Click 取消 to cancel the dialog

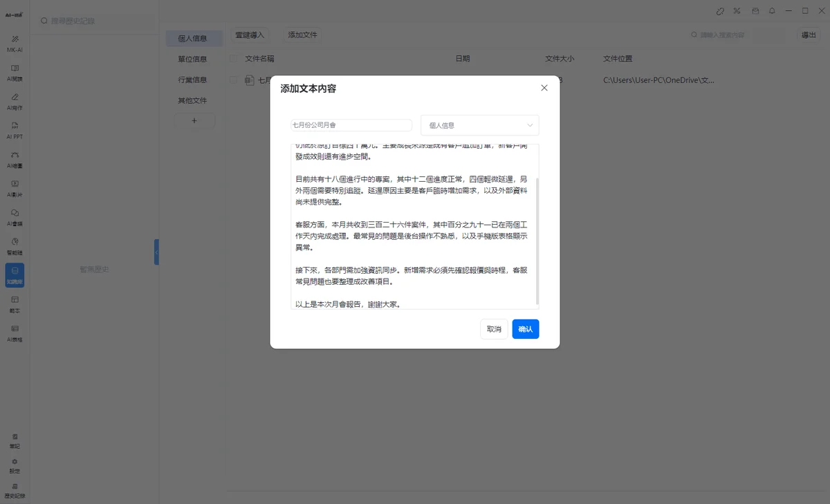[494, 329]
